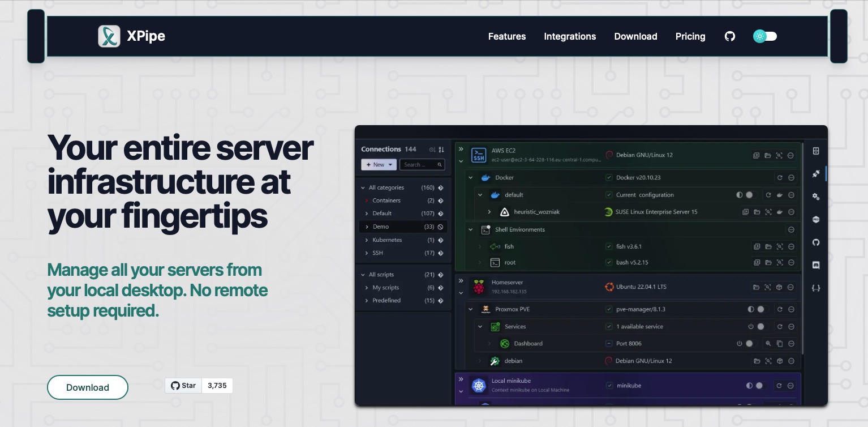Open the Integrations nav item
This screenshot has height=427, width=868.
pos(570,36)
